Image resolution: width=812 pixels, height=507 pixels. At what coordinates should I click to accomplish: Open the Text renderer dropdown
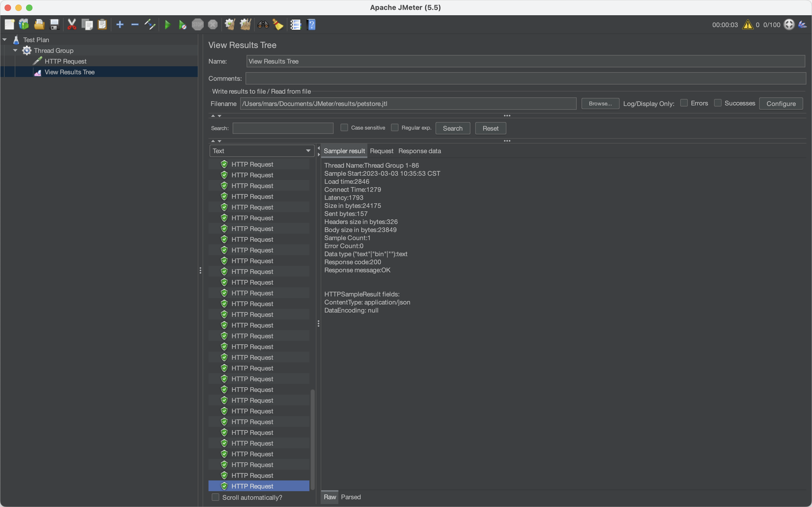coord(262,151)
